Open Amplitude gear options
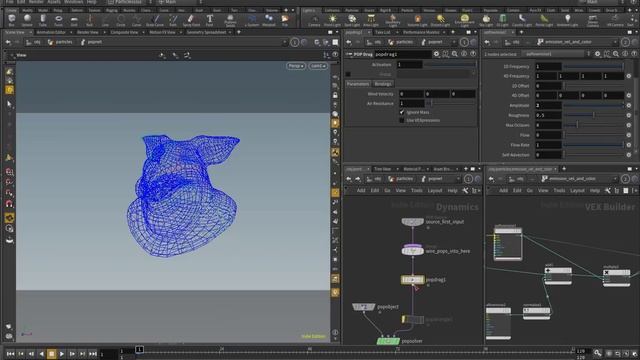Image resolution: width=640 pixels, height=360 pixels. tap(629, 105)
